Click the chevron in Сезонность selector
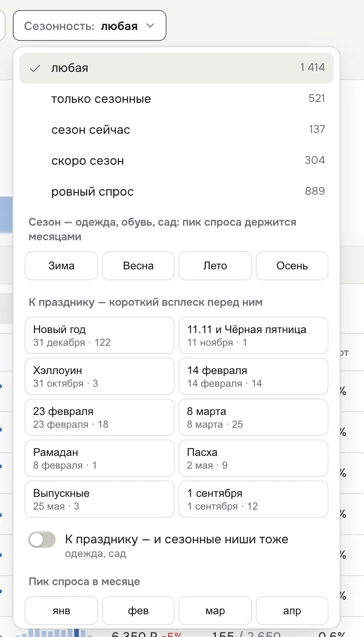The height and width of the screenshot is (637, 364). [150, 26]
